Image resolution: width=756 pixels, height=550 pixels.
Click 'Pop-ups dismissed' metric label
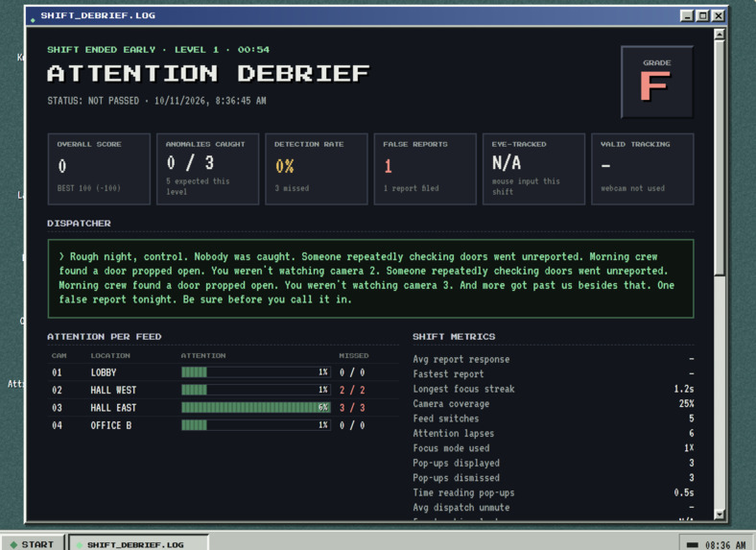pos(456,478)
